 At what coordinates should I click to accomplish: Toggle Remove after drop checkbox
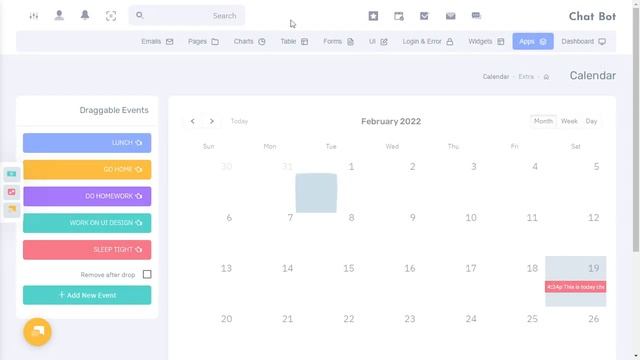pos(147,274)
